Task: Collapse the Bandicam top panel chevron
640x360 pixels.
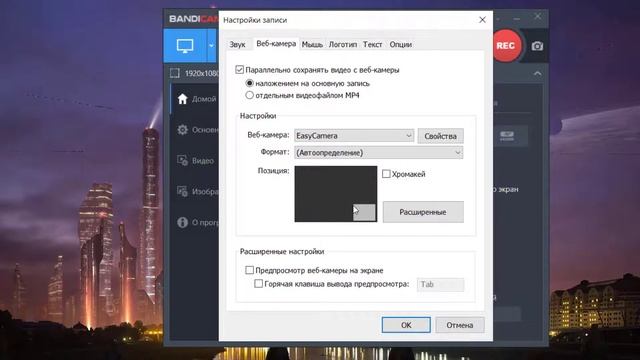Action: (538, 73)
